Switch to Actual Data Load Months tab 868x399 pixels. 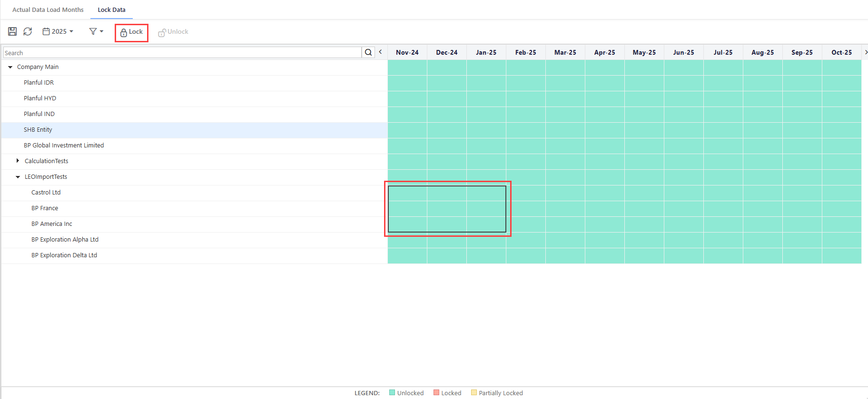pos(48,10)
